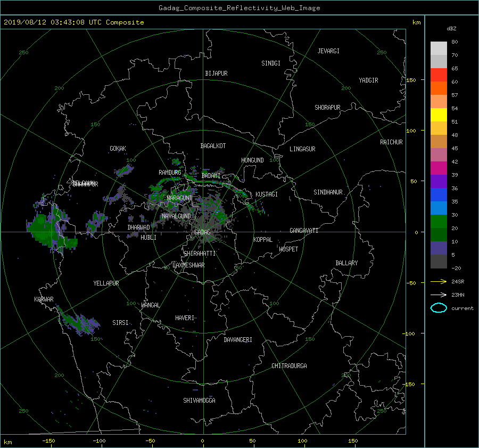The height and width of the screenshot is (448, 479).
Task: Click the JEVARGI city label
Action: pyautogui.click(x=328, y=51)
